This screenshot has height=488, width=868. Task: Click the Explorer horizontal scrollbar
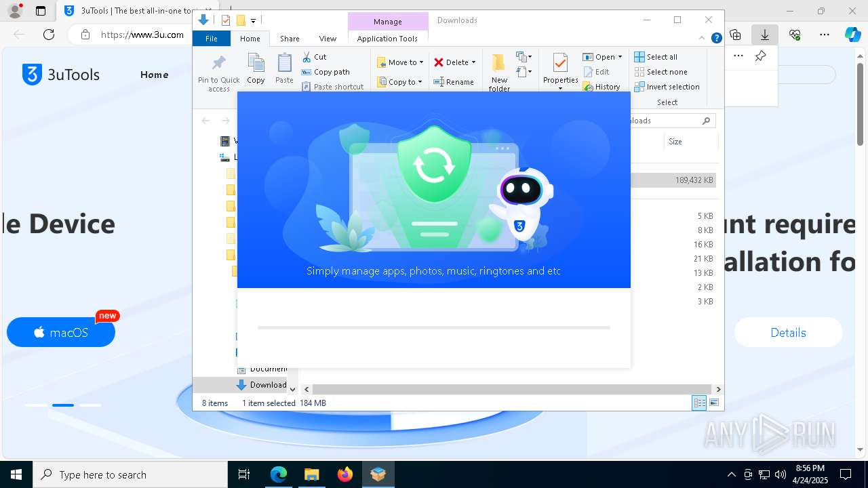tap(512, 389)
